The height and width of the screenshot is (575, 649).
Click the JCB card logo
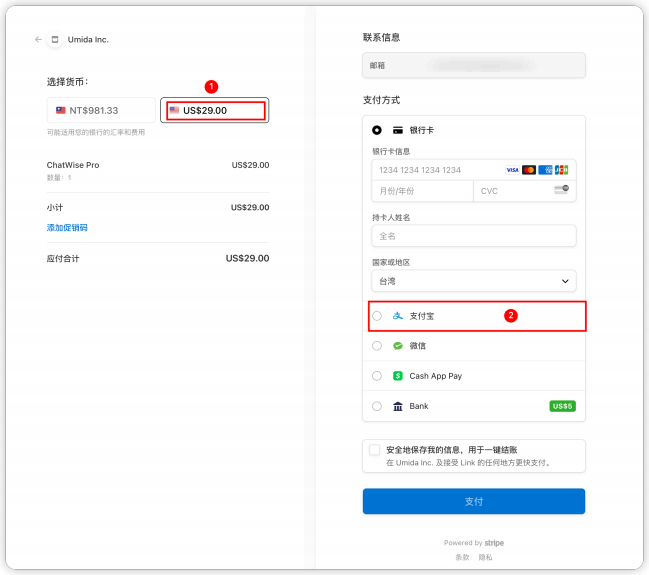(x=561, y=170)
